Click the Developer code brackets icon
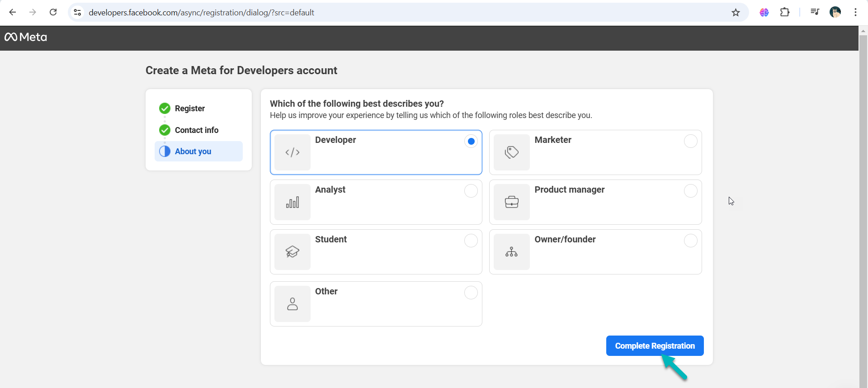The height and width of the screenshot is (388, 868). click(292, 152)
